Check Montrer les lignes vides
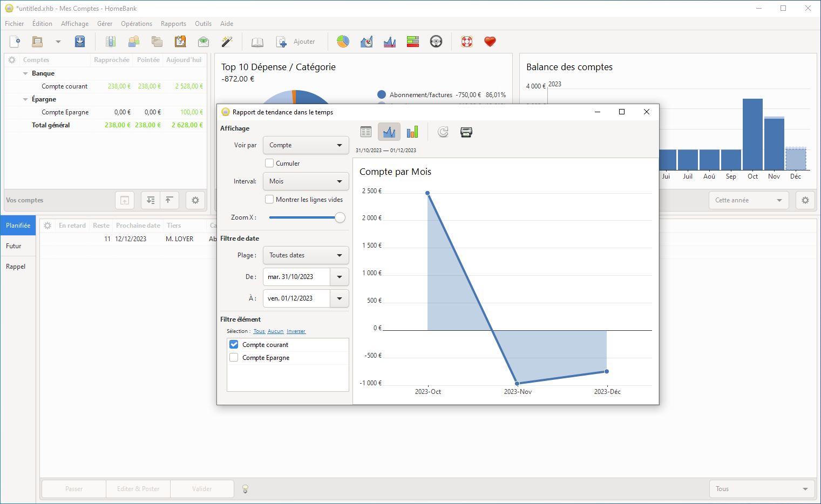The image size is (821, 504). pyautogui.click(x=269, y=200)
